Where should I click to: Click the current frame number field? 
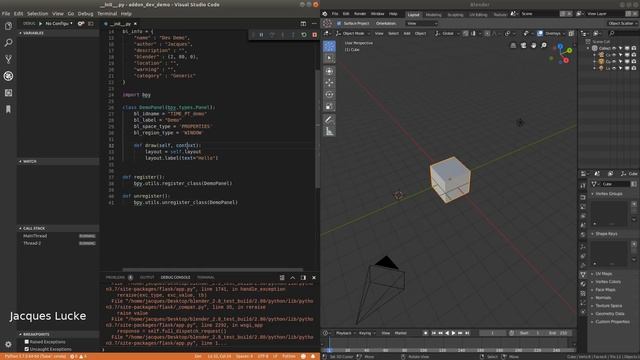[492, 333]
